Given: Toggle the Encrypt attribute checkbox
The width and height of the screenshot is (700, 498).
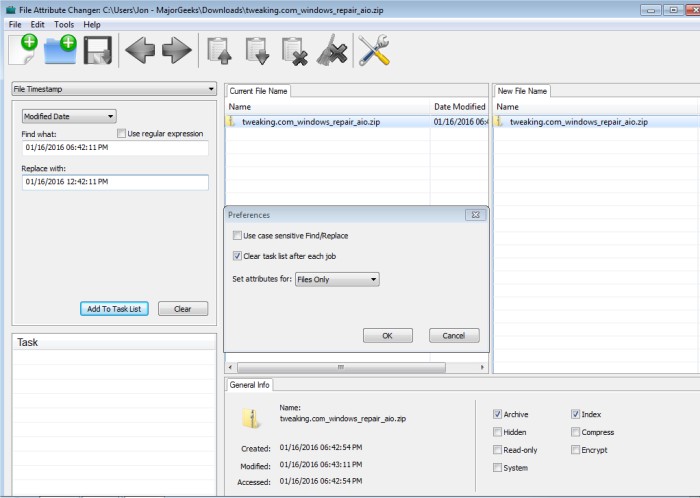Looking at the screenshot, I should [x=575, y=450].
